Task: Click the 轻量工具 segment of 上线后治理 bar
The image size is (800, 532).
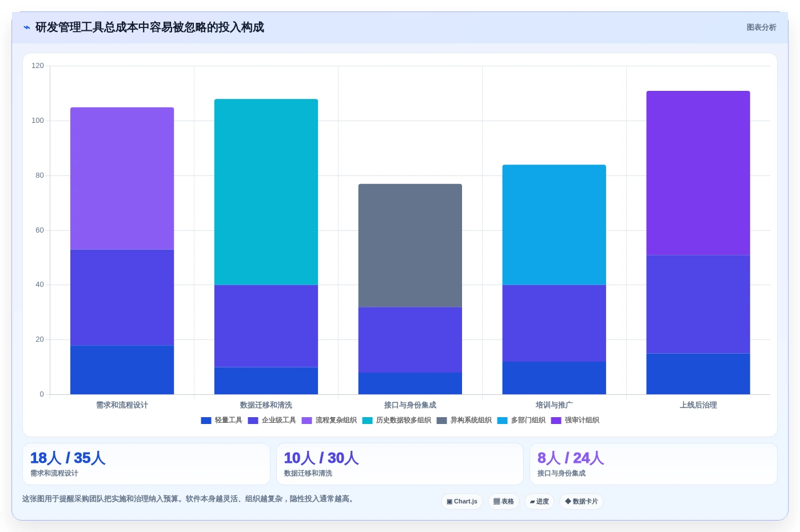Action: point(698,374)
